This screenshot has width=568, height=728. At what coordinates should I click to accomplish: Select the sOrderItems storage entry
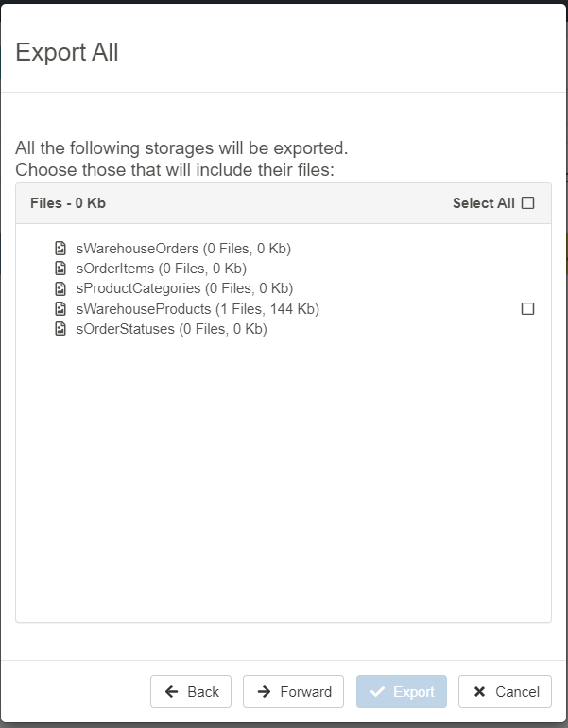pyautogui.click(x=162, y=269)
